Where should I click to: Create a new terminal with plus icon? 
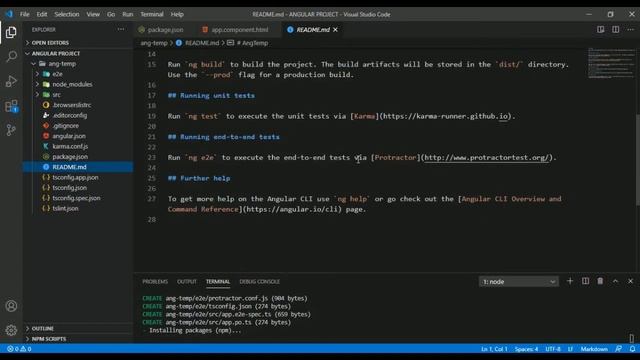click(x=570, y=281)
